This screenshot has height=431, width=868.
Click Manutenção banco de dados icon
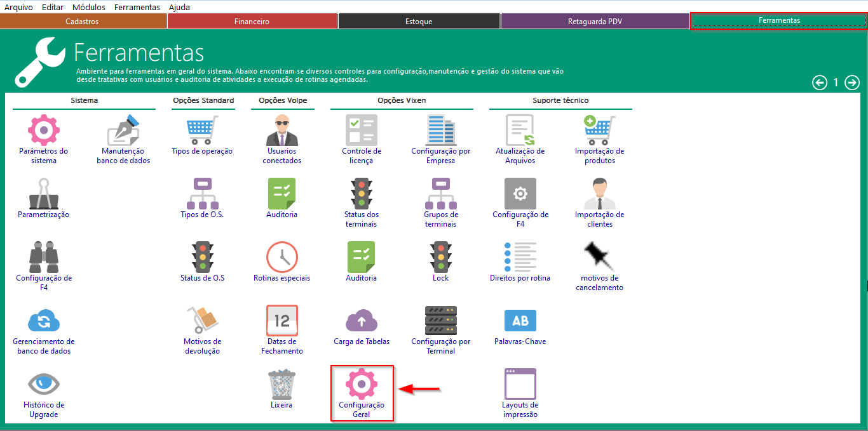tap(123, 130)
